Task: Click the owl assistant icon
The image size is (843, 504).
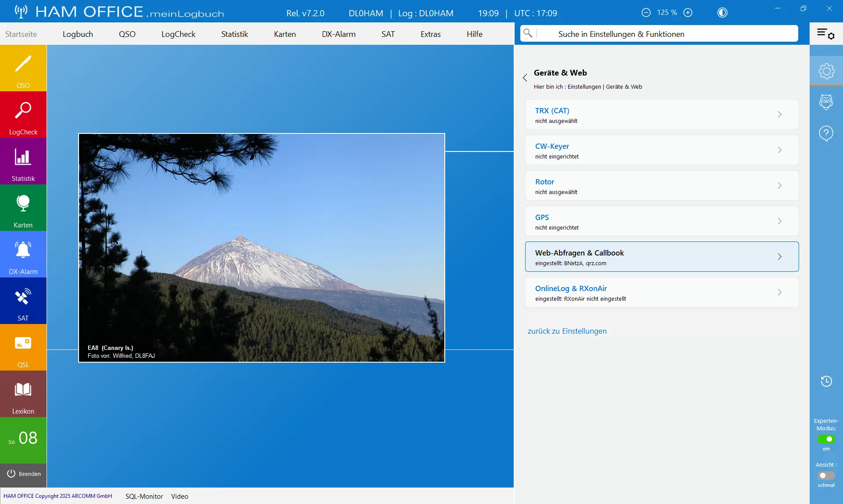Action: coord(826,102)
